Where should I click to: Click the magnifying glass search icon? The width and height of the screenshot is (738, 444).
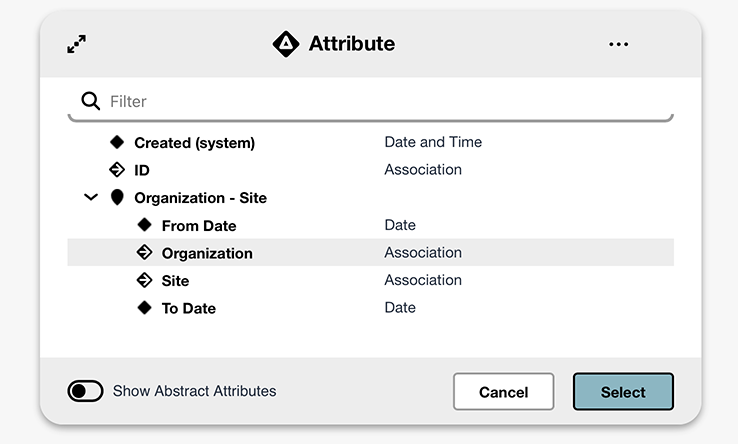[91, 101]
